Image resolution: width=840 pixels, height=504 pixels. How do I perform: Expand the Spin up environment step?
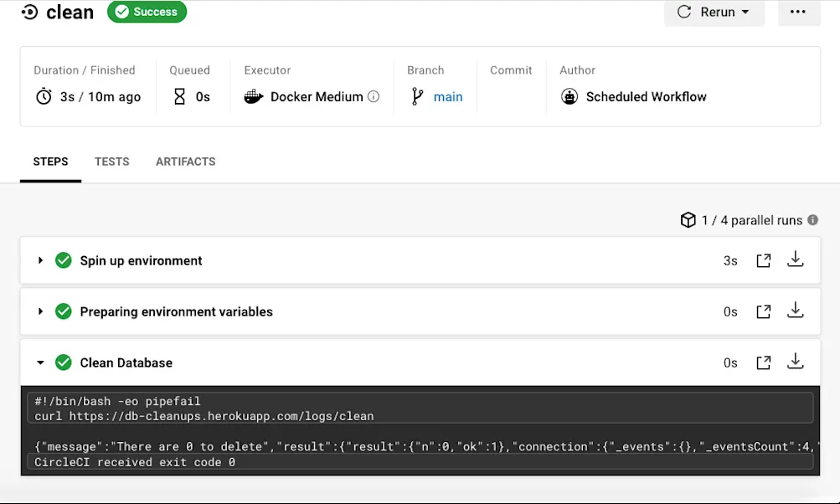pos(40,260)
